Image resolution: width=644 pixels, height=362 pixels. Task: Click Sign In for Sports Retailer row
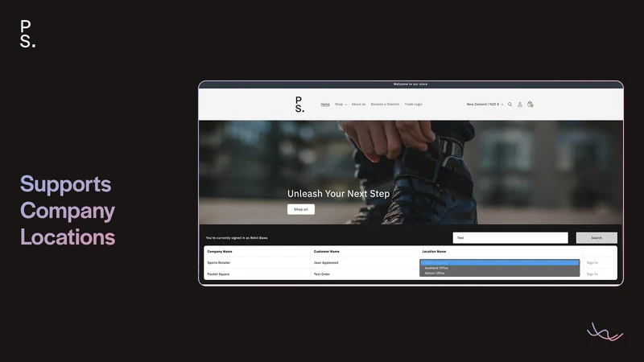click(x=592, y=263)
